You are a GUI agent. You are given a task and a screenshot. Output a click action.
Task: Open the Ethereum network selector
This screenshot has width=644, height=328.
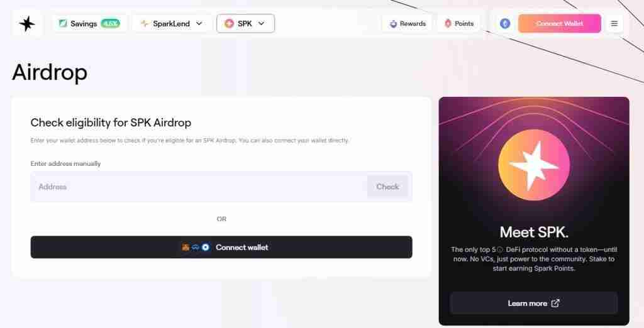[x=505, y=23]
